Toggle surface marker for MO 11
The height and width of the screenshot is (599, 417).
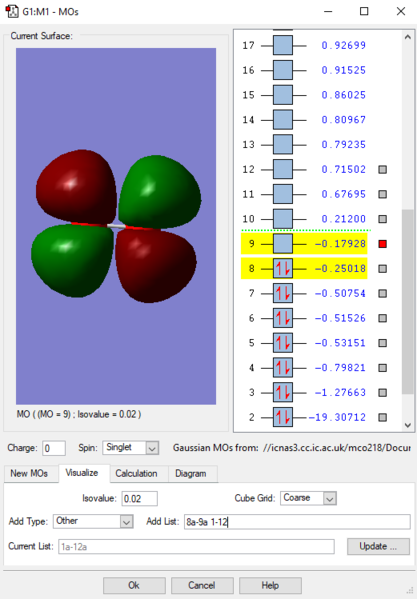tap(382, 194)
